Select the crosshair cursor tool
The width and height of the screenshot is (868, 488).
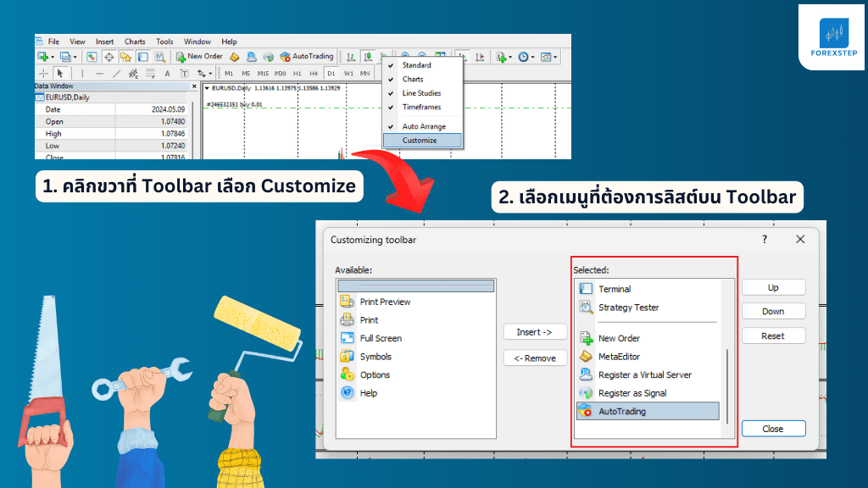[44, 74]
